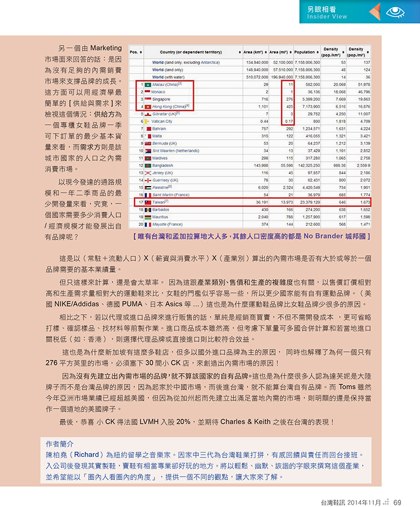Open the Singapore link
Screen dimensions: 420x507
[x=161, y=99]
